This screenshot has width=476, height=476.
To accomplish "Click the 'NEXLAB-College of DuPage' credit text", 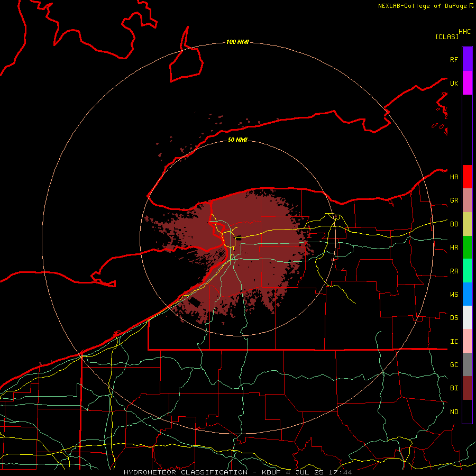I will point(422,6).
